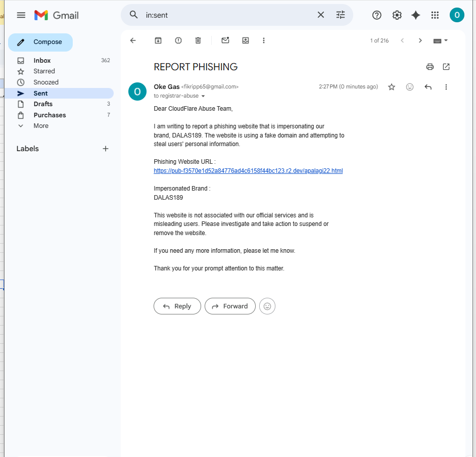Add emoji reaction in message header
The image size is (476, 457).
click(409, 87)
